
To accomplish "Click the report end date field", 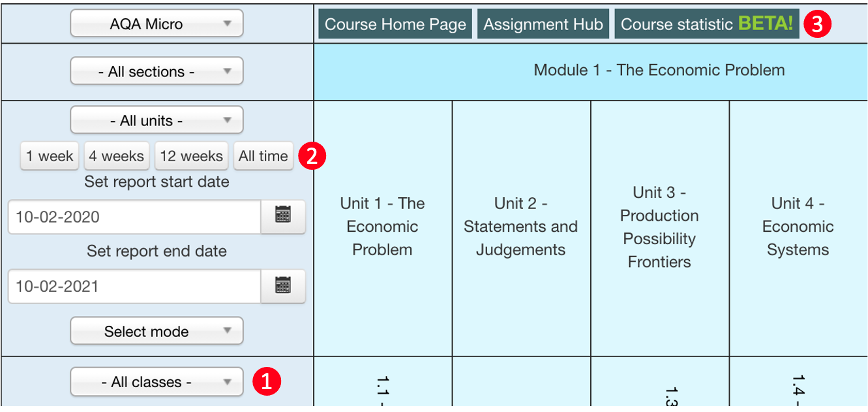I will tap(134, 286).
